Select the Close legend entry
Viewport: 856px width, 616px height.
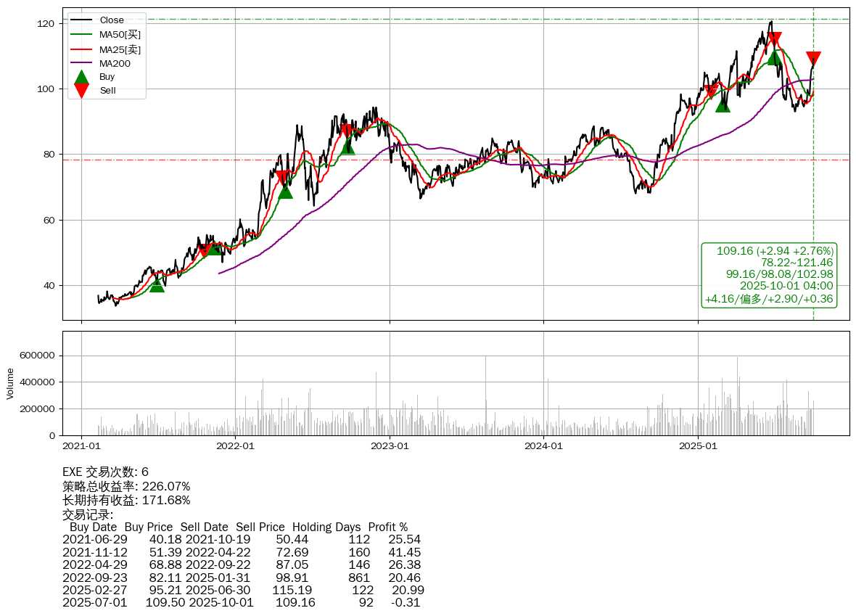pyautogui.click(x=112, y=20)
